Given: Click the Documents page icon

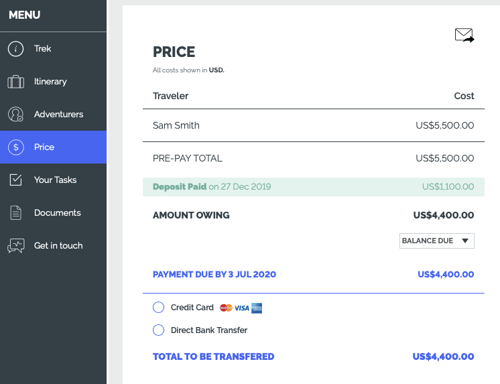Looking at the screenshot, I should (x=16, y=213).
